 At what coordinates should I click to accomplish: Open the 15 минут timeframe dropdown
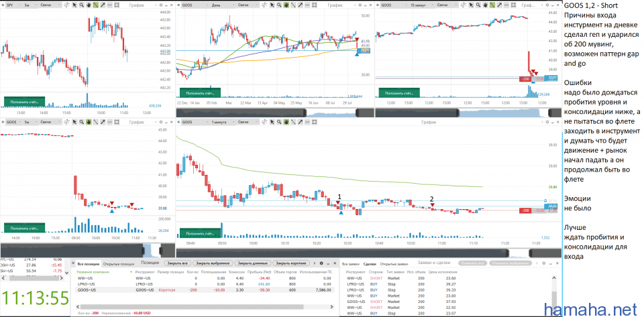point(422,5)
